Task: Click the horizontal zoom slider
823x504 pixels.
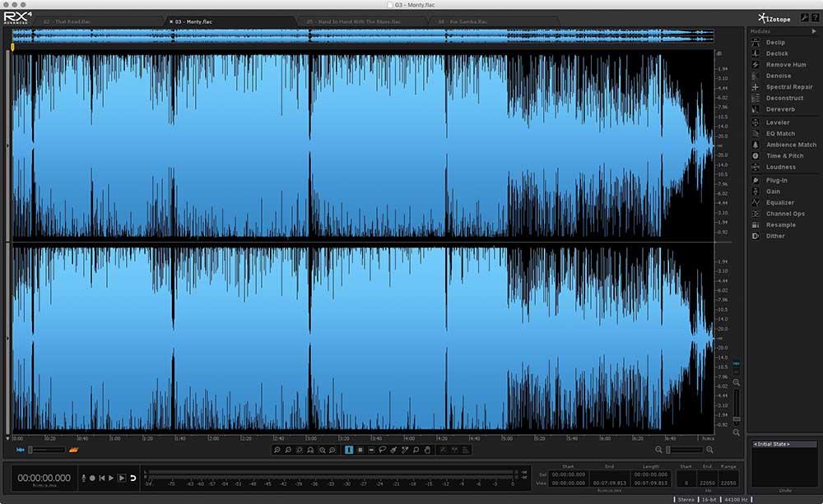Action: (684, 450)
